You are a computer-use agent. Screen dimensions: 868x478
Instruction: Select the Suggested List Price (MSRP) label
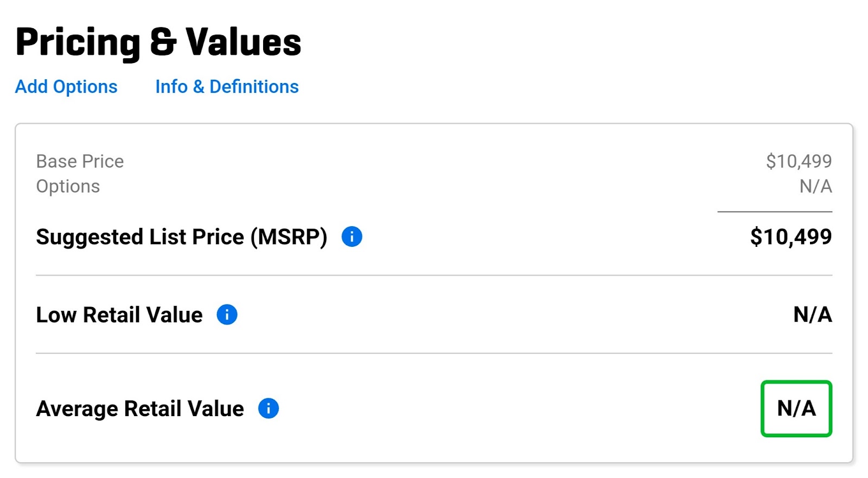[x=182, y=237]
